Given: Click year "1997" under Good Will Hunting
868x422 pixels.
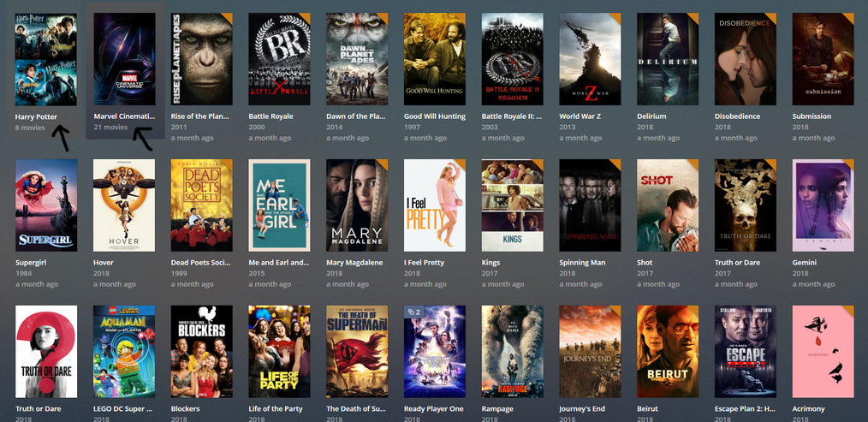Looking at the screenshot, I should coord(412,128).
